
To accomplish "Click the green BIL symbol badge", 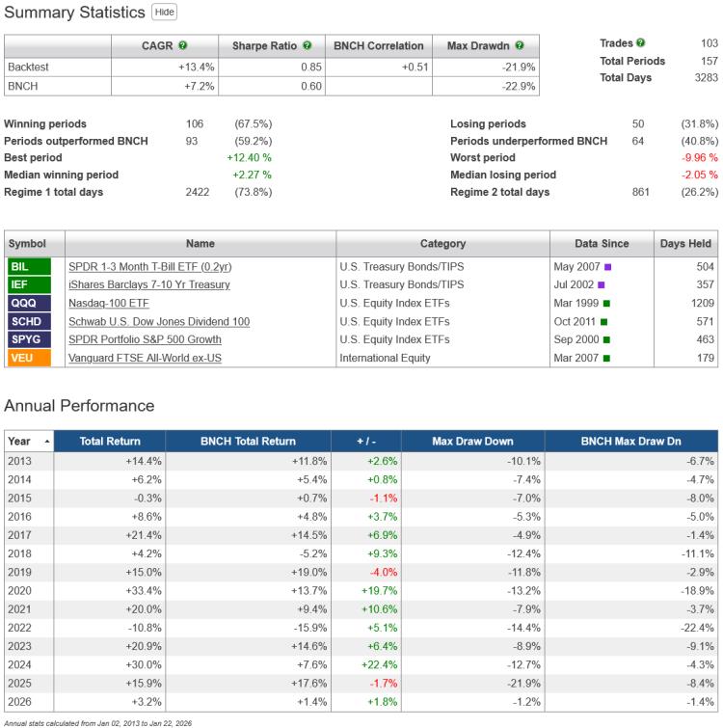I will click(x=20, y=266).
